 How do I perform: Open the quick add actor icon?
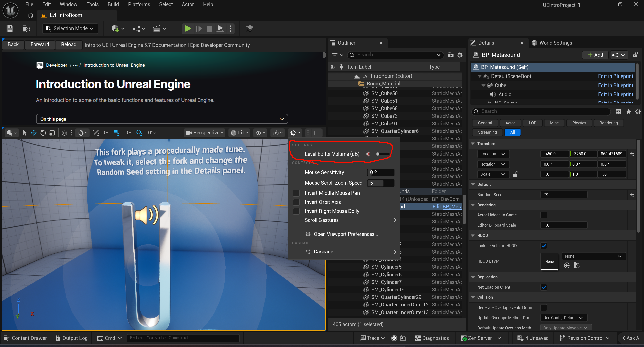115,28
